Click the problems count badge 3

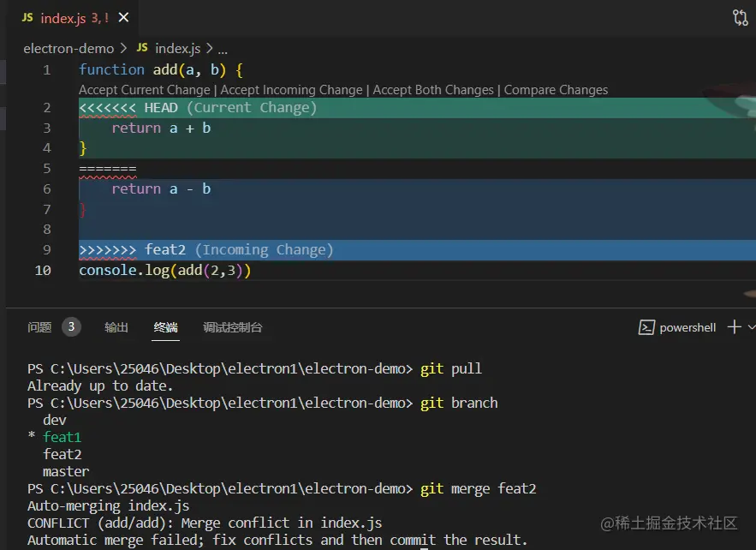[71, 327]
